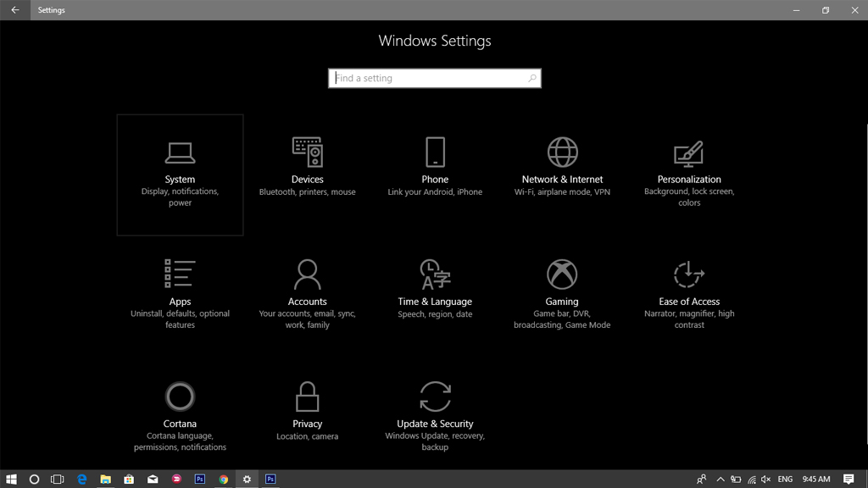Open Task View in taskbar
The width and height of the screenshot is (868, 488).
[x=57, y=480]
